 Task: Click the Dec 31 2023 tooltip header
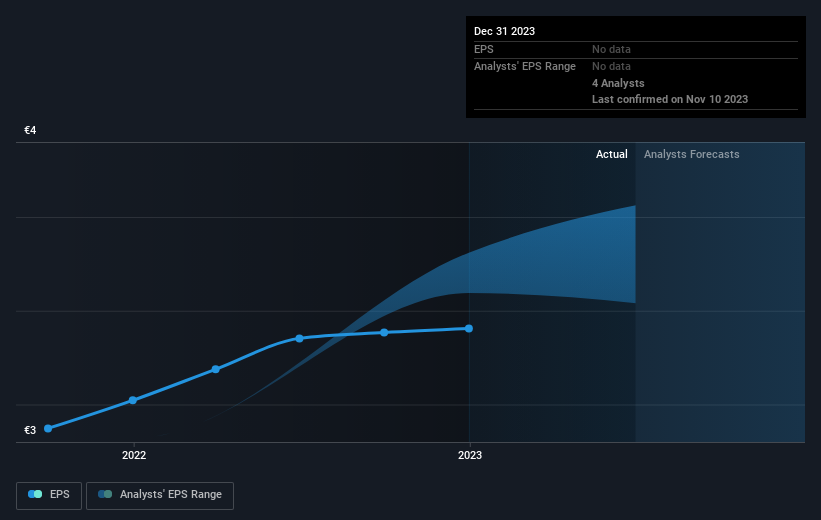pyautogui.click(x=504, y=31)
